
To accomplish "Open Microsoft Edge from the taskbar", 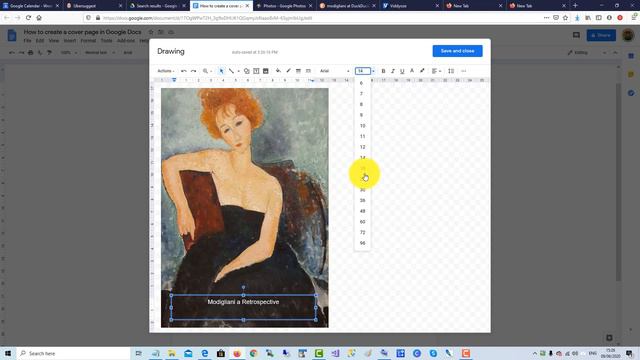I will tap(204, 353).
